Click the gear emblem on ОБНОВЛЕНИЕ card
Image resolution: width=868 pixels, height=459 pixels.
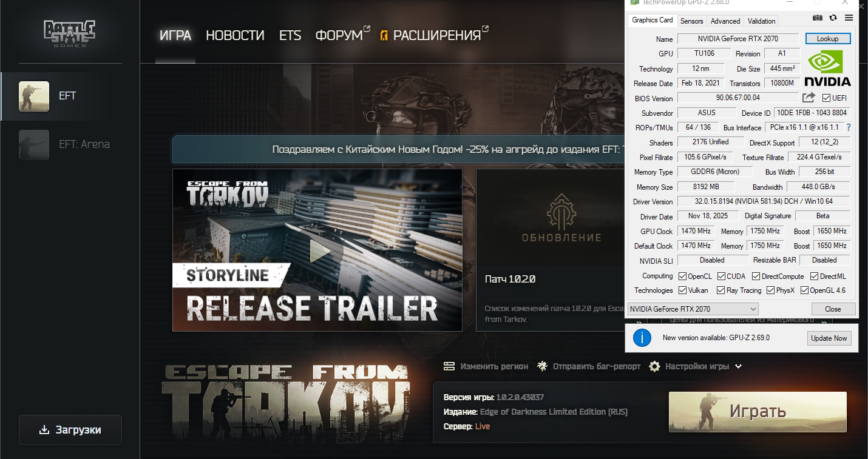pos(561,211)
